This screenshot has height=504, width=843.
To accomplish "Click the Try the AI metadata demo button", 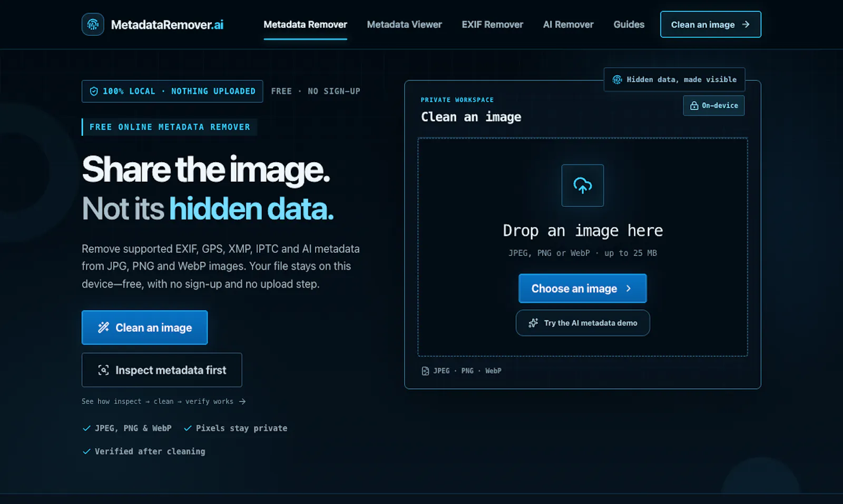I will point(583,323).
